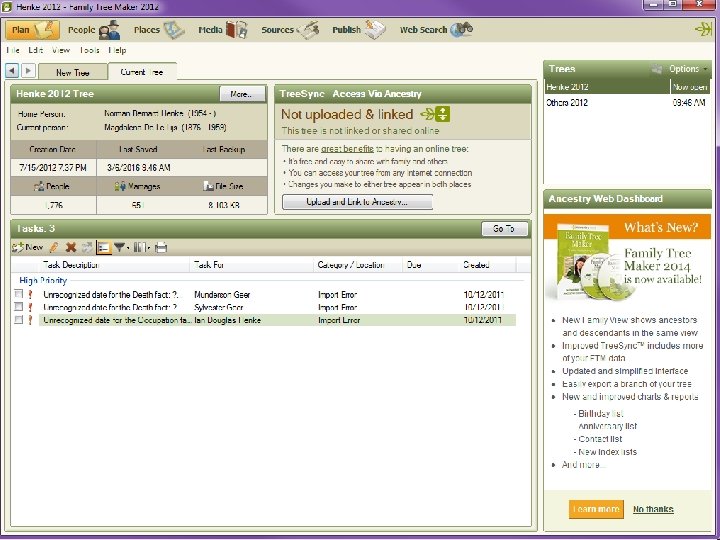The height and width of the screenshot is (540, 720).
Task: Open the Sources workspace
Action: coord(290,30)
